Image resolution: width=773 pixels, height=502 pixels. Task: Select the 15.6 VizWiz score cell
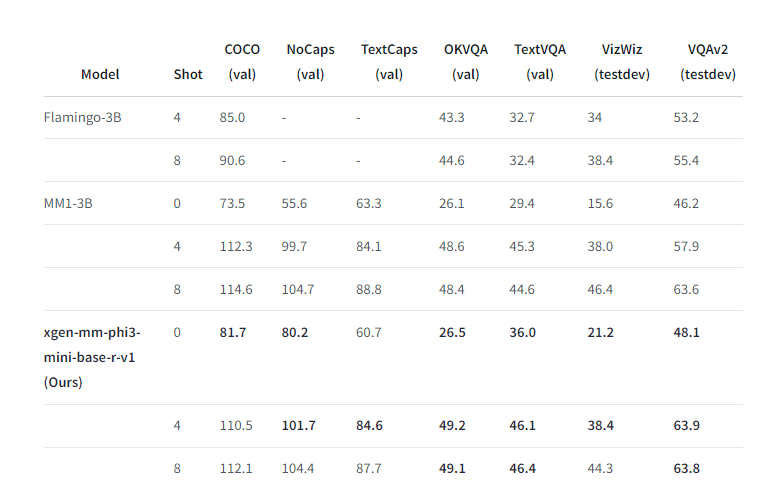click(x=600, y=203)
